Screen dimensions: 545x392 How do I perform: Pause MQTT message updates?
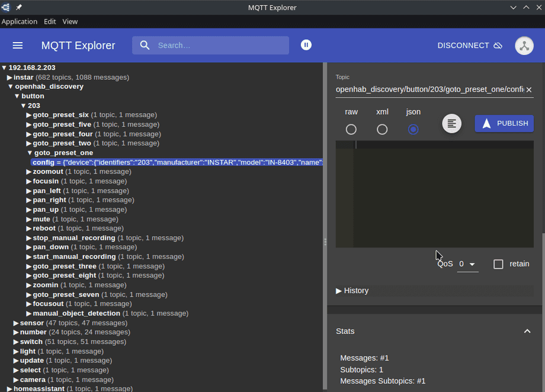pyautogui.click(x=306, y=44)
